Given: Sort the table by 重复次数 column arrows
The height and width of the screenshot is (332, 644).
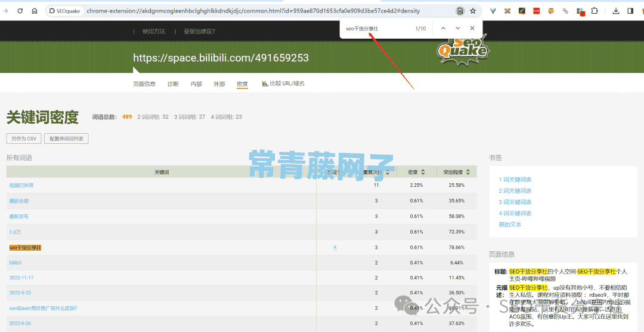Looking at the screenshot, I should 388,172.
